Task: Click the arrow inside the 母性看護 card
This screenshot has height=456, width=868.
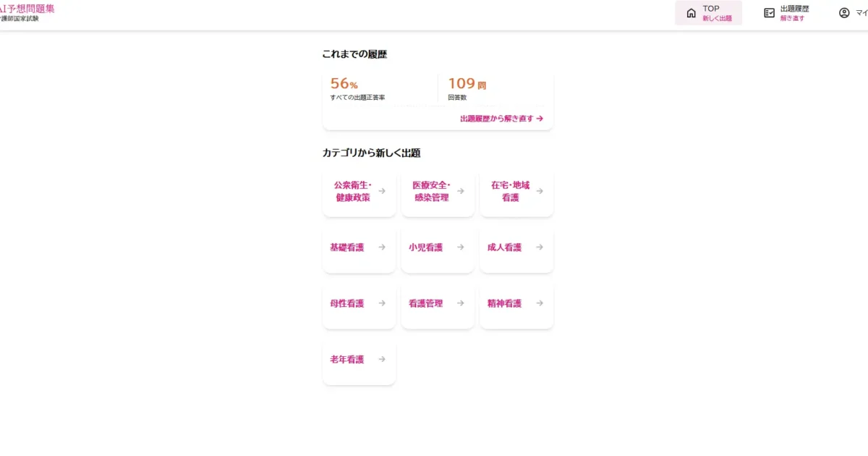Action: (381, 303)
